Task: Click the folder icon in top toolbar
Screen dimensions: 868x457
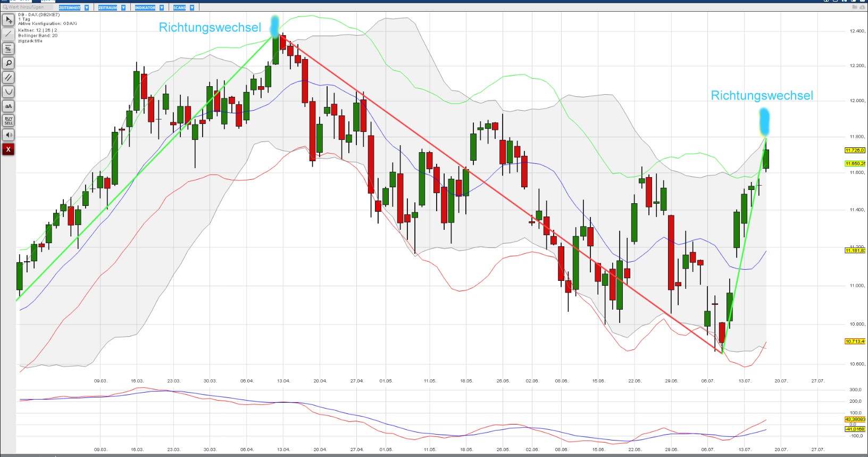Action: coord(855,7)
